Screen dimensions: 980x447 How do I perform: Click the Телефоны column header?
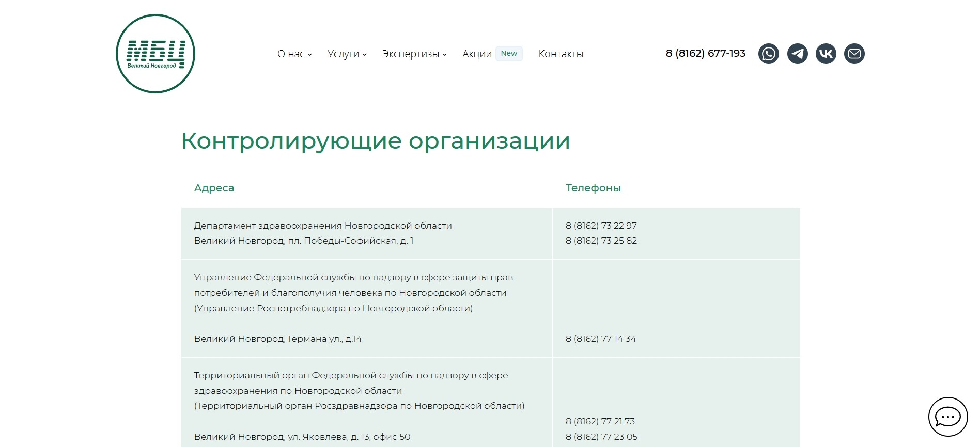pos(593,188)
